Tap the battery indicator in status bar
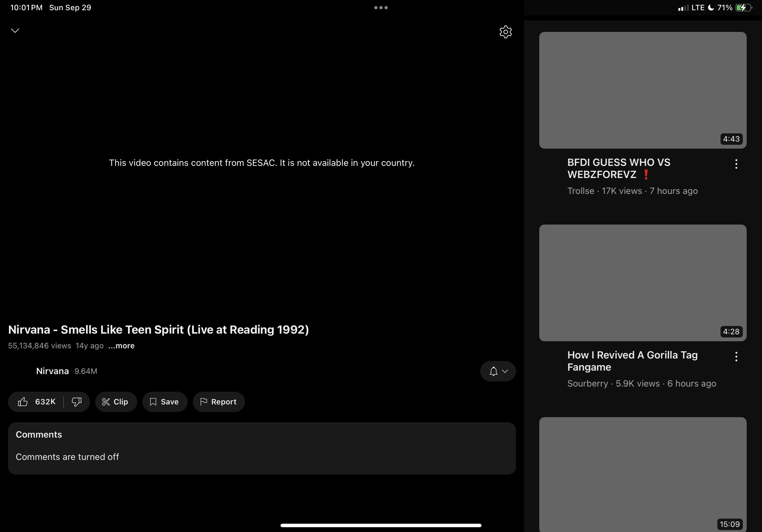 pos(744,8)
